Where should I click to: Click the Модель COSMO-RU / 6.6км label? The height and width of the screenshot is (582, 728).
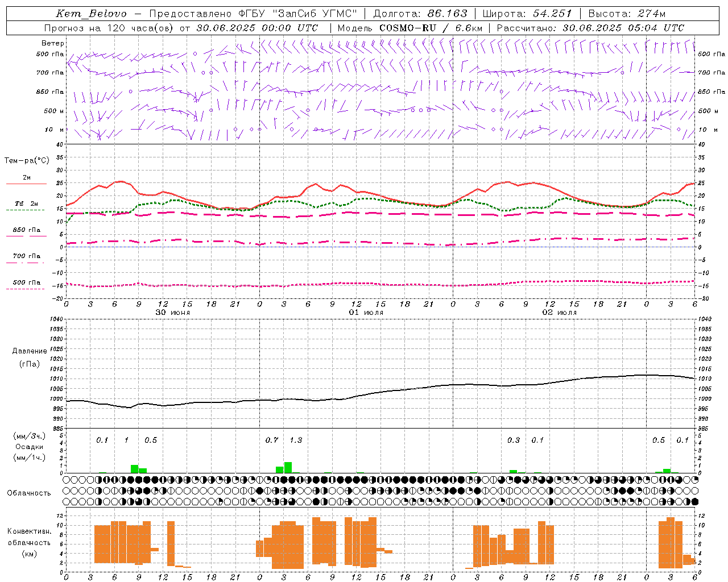point(410,28)
